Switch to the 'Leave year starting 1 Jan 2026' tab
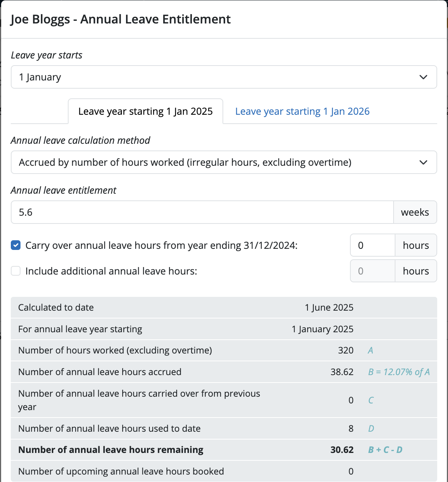This screenshot has height=482, width=448. click(x=302, y=111)
